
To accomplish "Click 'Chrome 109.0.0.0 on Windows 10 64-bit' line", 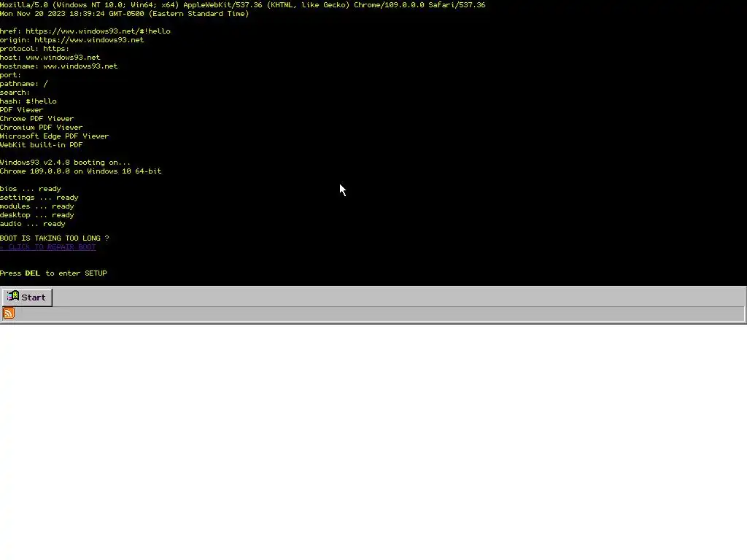I will pyautogui.click(x=80, y=171).
